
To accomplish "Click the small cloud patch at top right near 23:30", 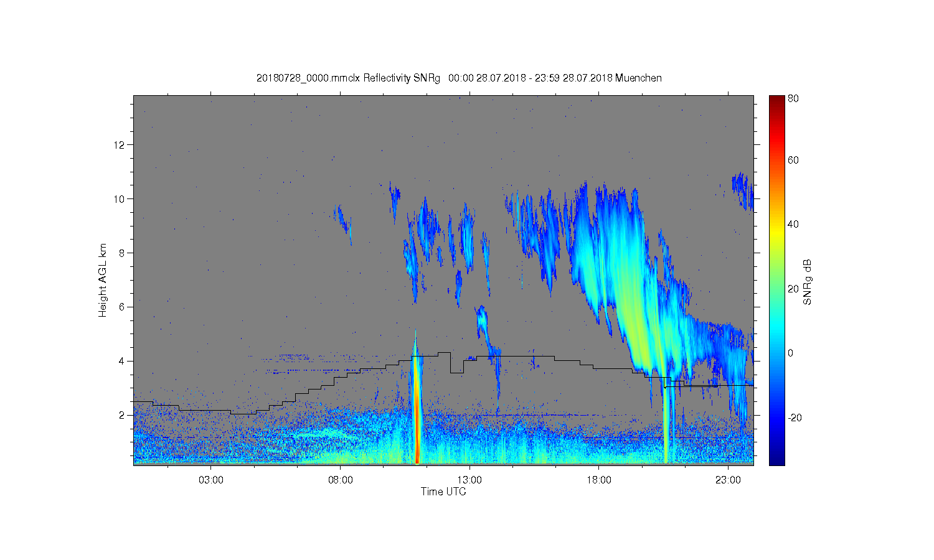I will tap(742, 191).
